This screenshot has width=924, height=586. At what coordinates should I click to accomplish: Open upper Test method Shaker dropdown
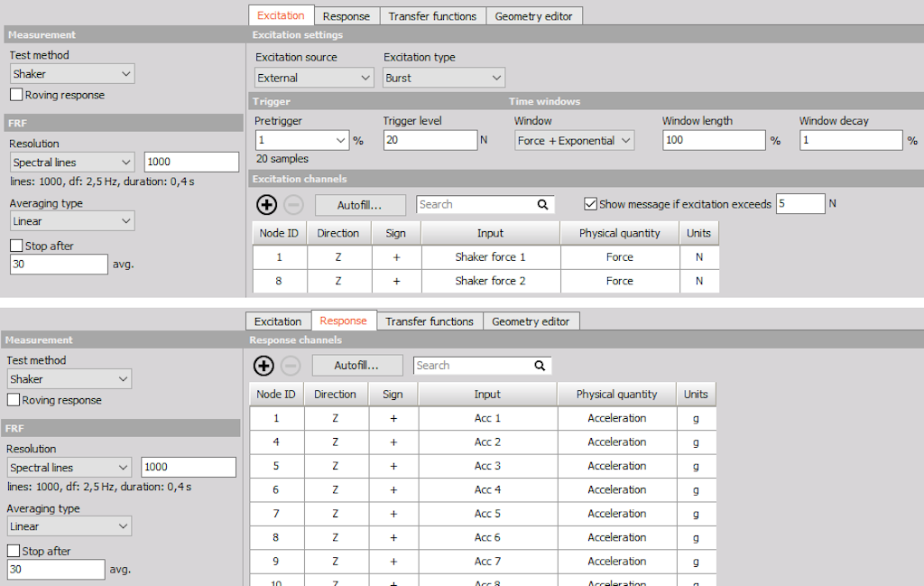tap(72, 74)
